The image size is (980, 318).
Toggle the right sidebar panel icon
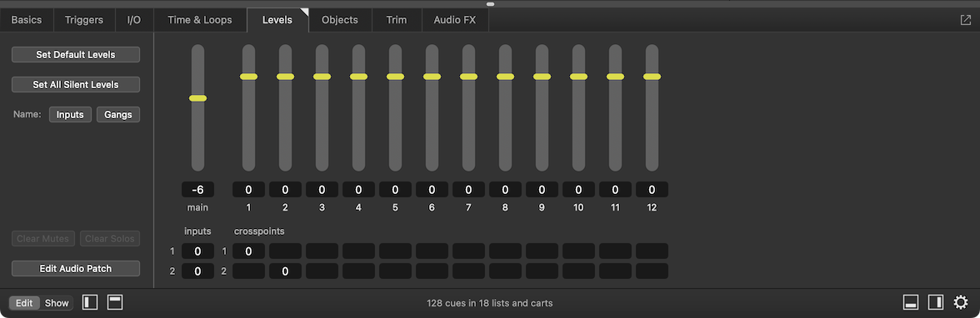coord(936,302)
